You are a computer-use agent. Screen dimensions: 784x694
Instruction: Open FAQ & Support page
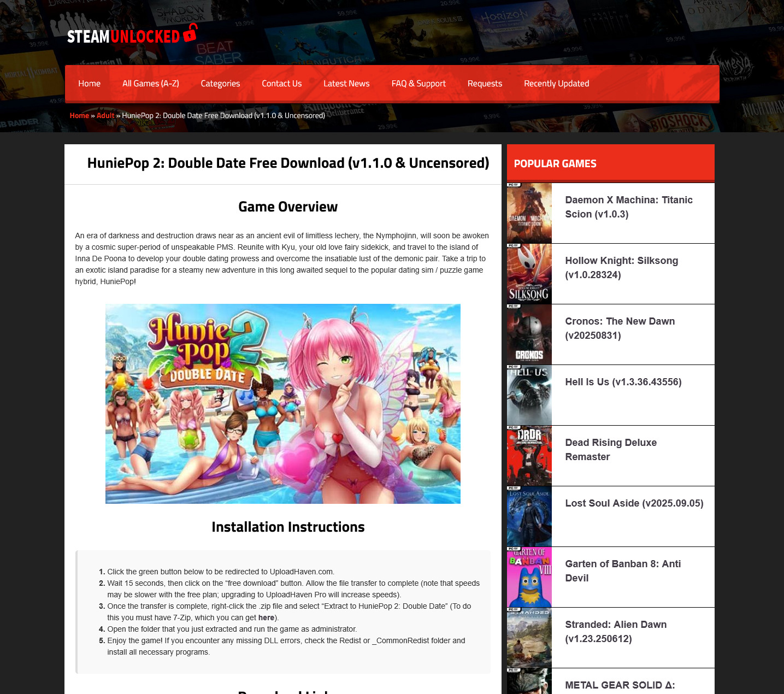[x=418, y=84]
